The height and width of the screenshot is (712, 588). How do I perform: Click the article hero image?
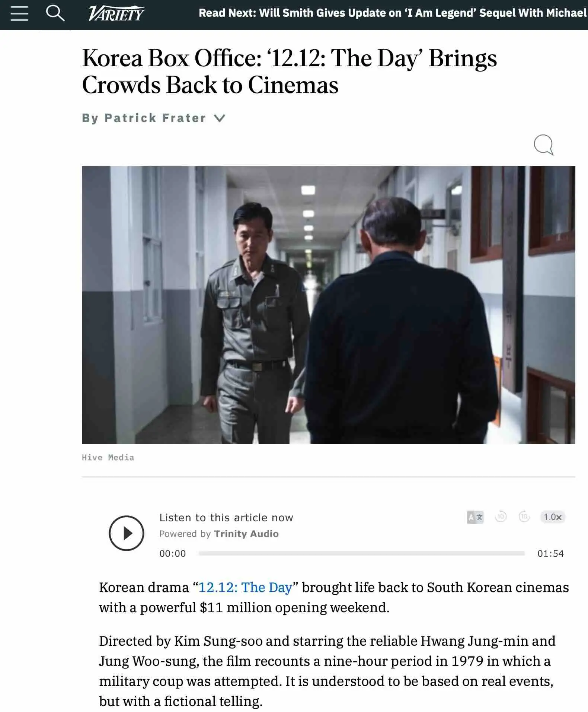pyautogui.click(x=328, y=305)
